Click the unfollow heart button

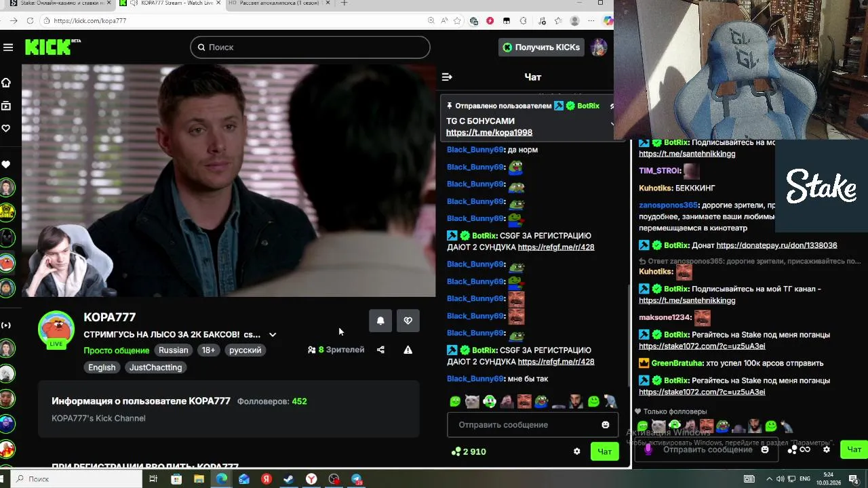[408, 321]
